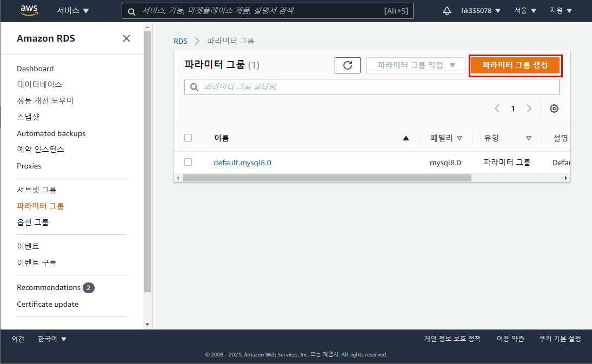592x364 pixels.
Task: Open 예약 인스턴스 in the sidebar
Action: coord(41,150)
